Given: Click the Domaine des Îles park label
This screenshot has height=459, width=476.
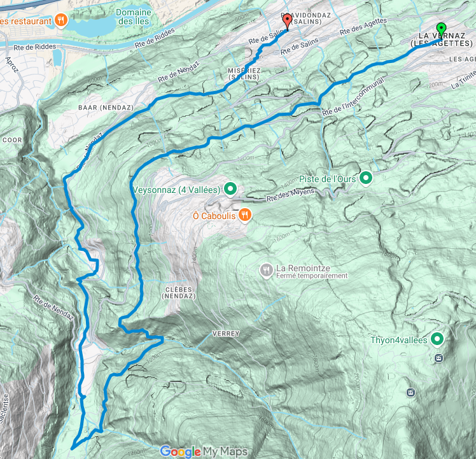Looking at the screenshot, I should click(x=134, y=17).
